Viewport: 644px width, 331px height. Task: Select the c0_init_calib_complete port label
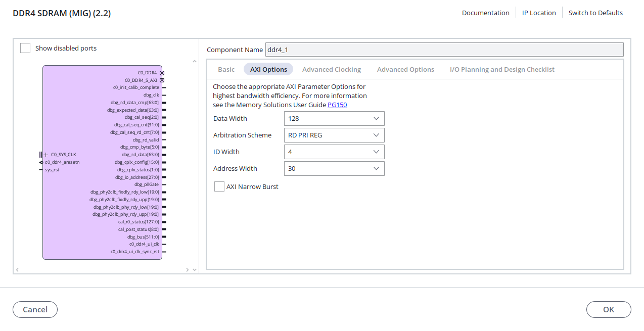[136, 87]
